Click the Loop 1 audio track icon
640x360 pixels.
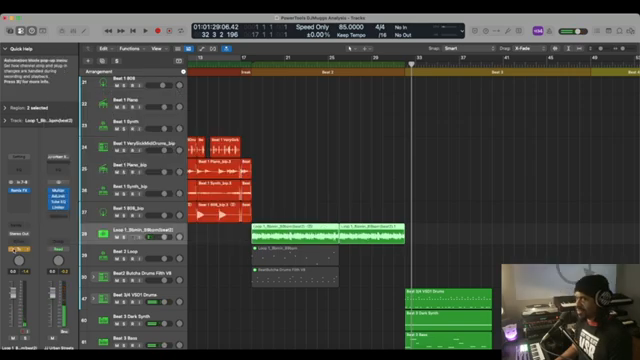click(103, 234)
